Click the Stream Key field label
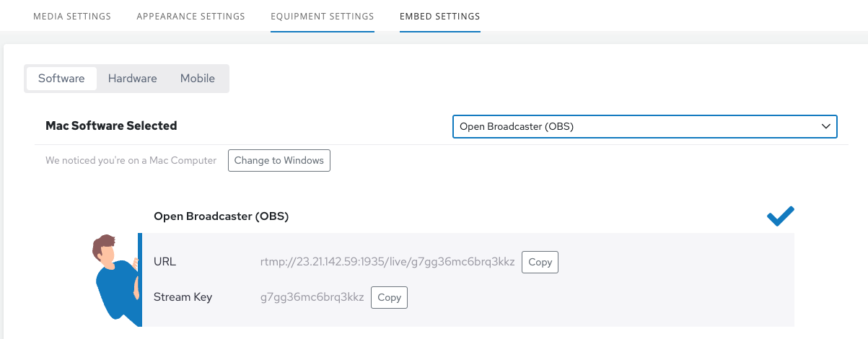Screen dimensions: 868x339 [x=183, y=297]
